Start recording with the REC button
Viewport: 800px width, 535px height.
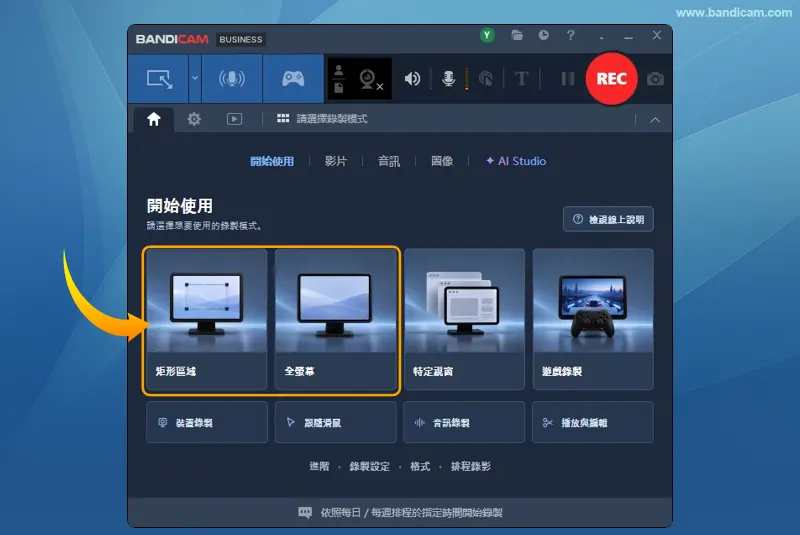(x=611, y=79)
